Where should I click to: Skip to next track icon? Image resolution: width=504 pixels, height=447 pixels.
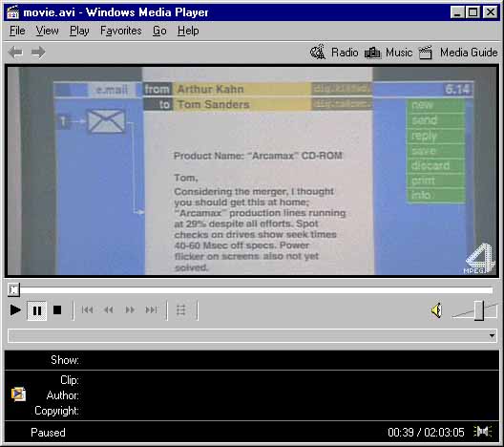click(151, 310)
